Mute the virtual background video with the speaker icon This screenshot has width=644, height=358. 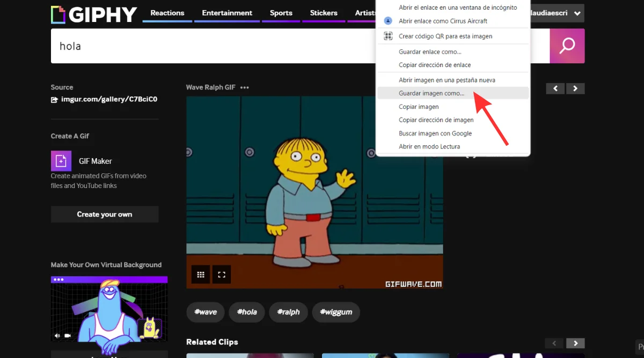pos(56,335)
